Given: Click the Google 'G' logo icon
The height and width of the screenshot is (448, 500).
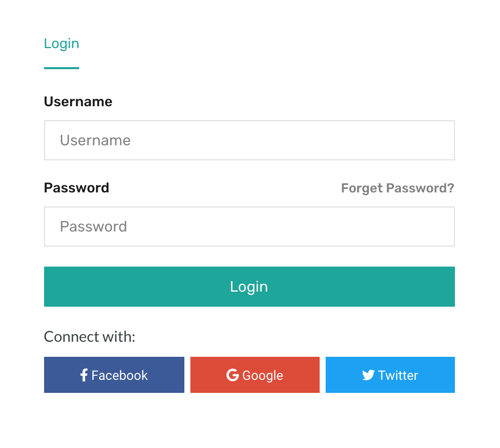Looking at the screenshot, I should tap(232, 375).
